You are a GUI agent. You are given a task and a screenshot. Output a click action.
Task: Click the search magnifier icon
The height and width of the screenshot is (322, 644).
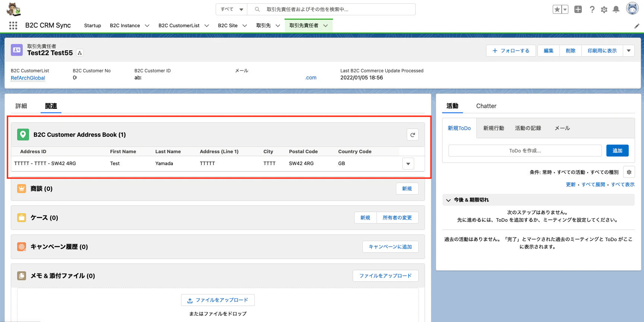click(x=257, y=9)
